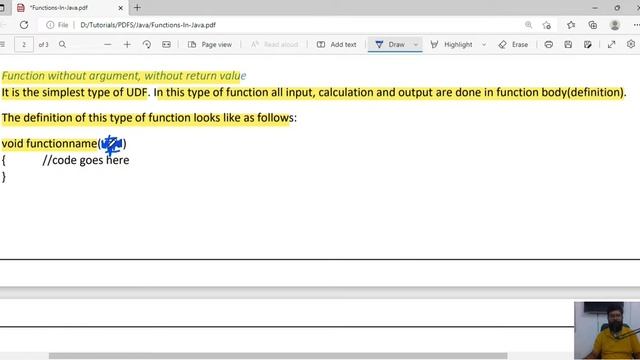The image size is (640, 360).
Task: Click the '//code goes here' comment text
Action: pyautogui.click(x=86, y=160)
